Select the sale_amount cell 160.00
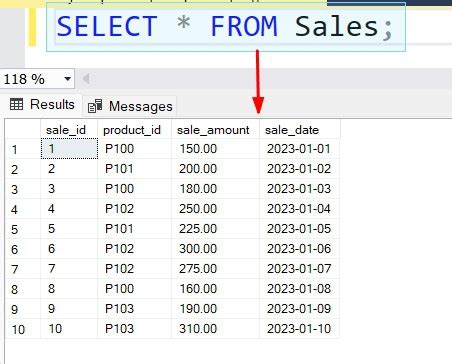 215,289
